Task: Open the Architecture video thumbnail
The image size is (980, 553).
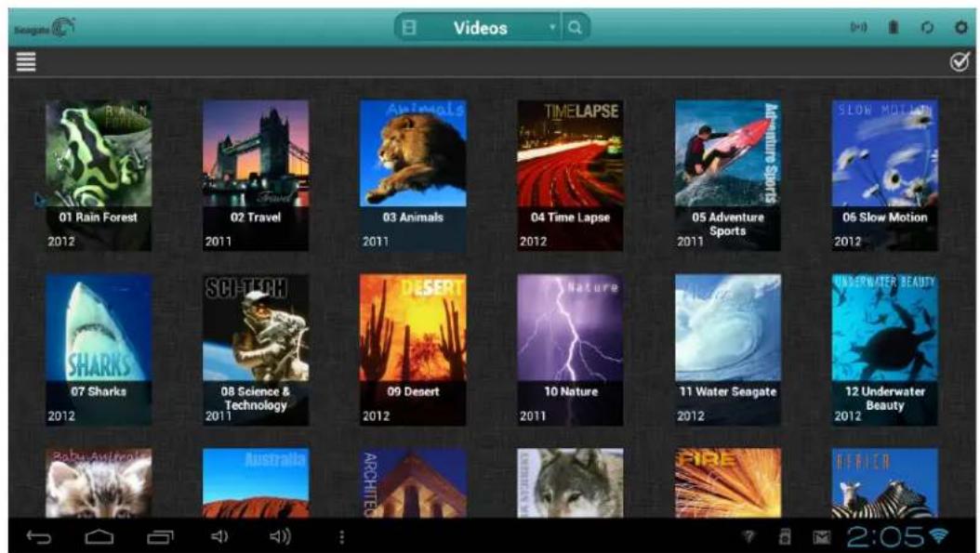Action: (x=413, y=482)
